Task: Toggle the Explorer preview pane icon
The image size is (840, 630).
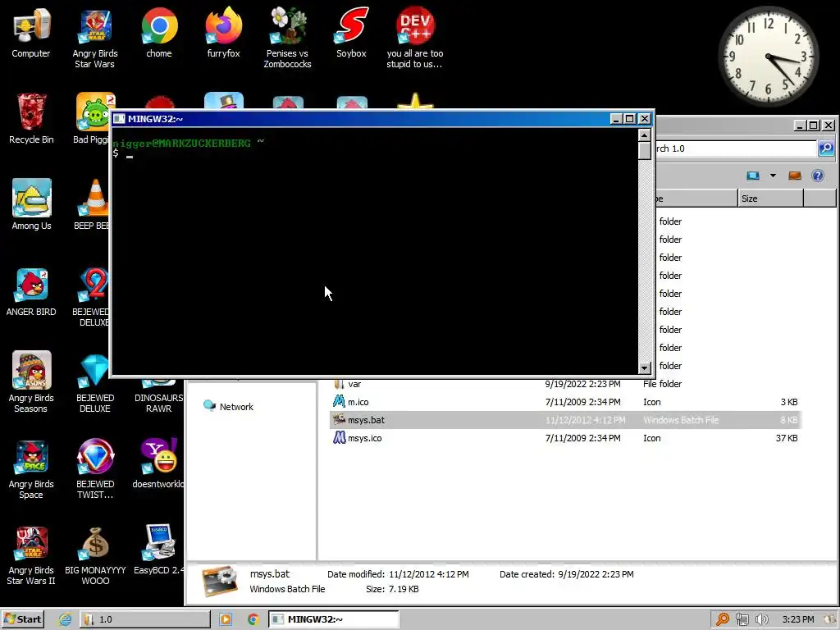Action: point(794,176)
